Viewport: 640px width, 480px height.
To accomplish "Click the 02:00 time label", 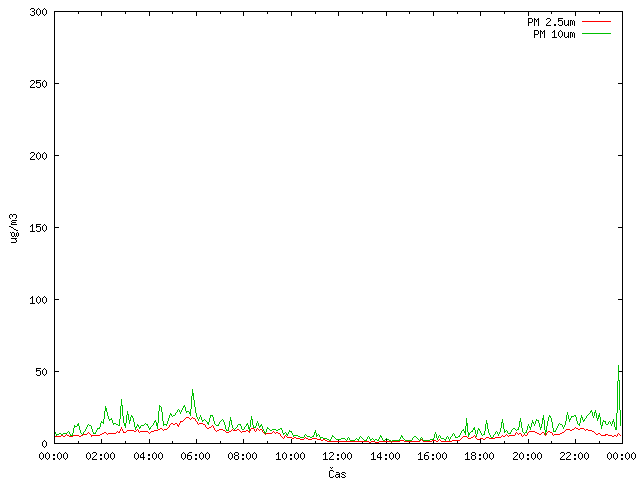I will pos(100,456).
